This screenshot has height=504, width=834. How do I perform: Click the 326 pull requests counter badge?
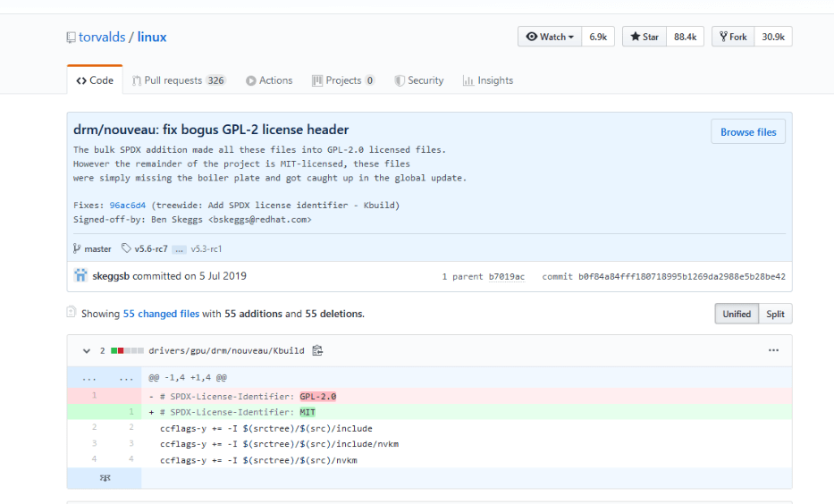(216, 80)
